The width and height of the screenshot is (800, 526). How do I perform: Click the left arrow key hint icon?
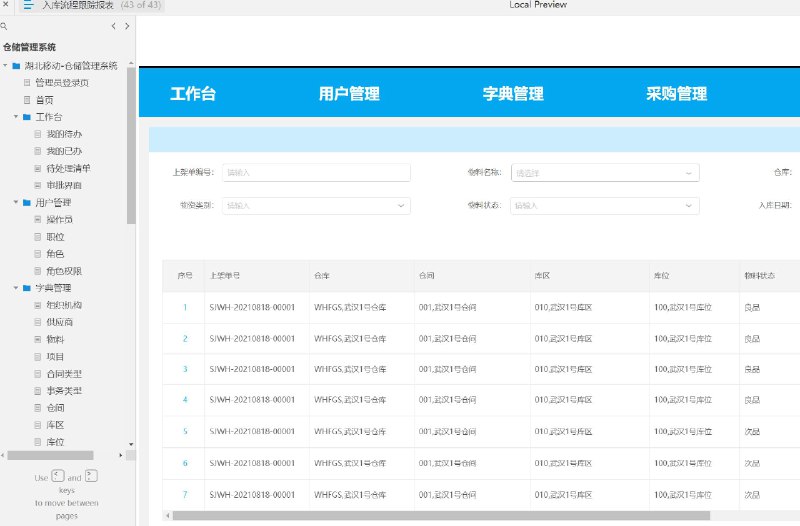pyautogui.click(x=58, y=476)
